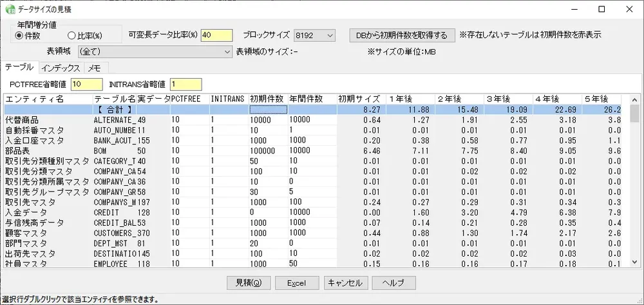Click DBから初期件数を取得する button
This screenshot has width=644, height=305.
tap(402, 35)
